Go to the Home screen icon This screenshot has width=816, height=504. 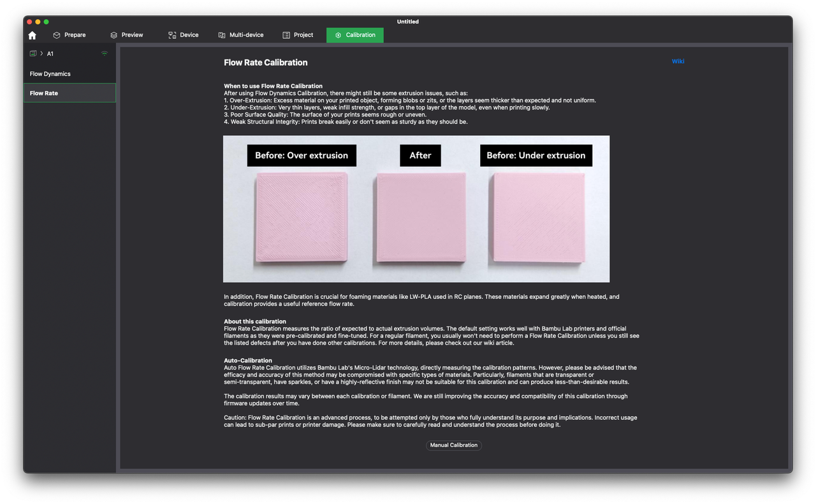pyautogui.click(x=33, y=35)
